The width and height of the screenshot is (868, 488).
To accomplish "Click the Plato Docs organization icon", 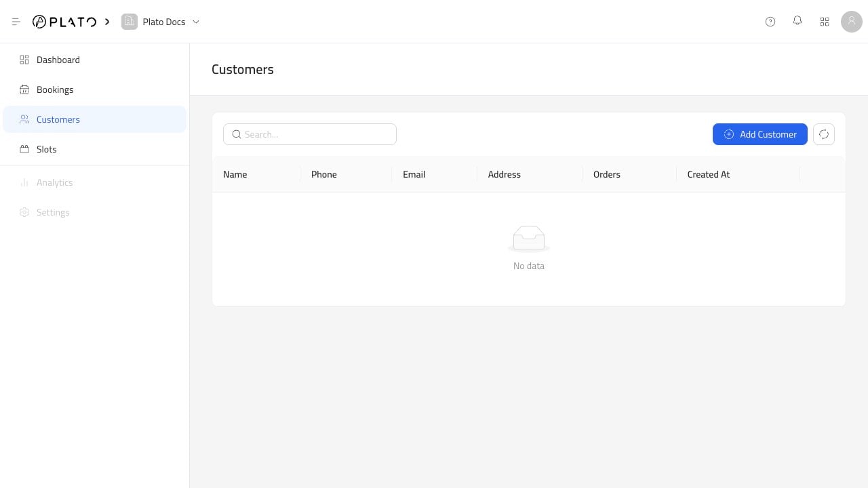I will (x=129, y=22).
